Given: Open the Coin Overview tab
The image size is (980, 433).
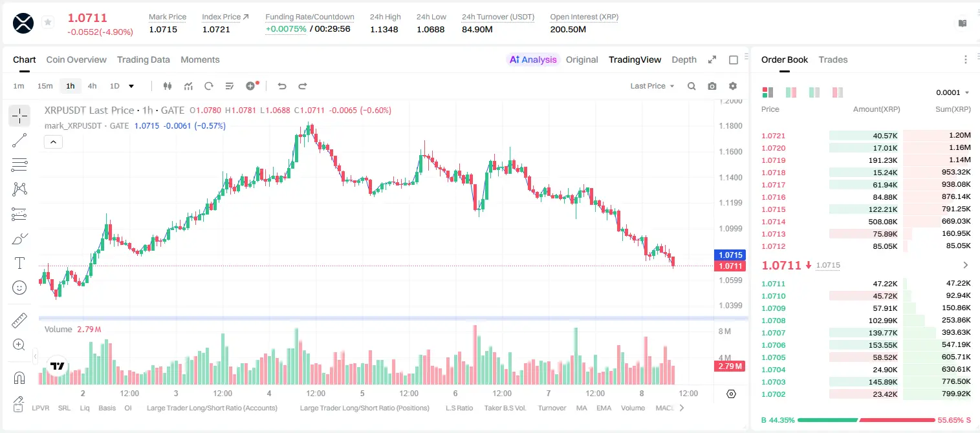Looking at the screenshot, I should tap(76, 59).
